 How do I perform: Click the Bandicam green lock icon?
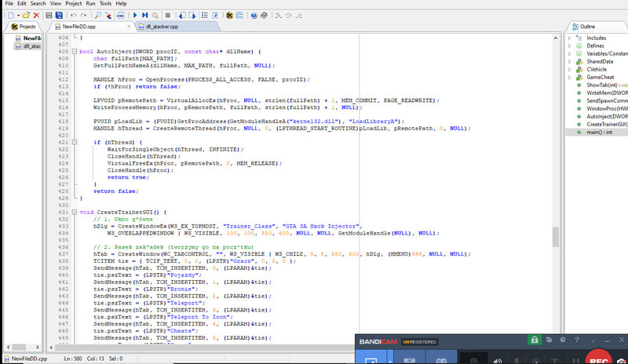(535, 340)
